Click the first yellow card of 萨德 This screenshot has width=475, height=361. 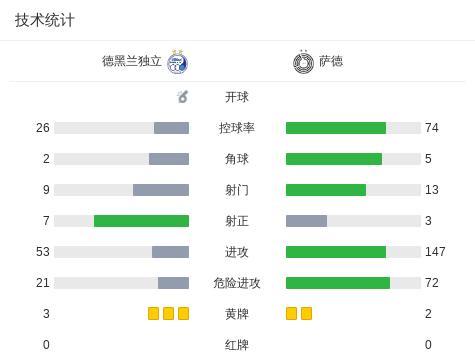[291, 314]
